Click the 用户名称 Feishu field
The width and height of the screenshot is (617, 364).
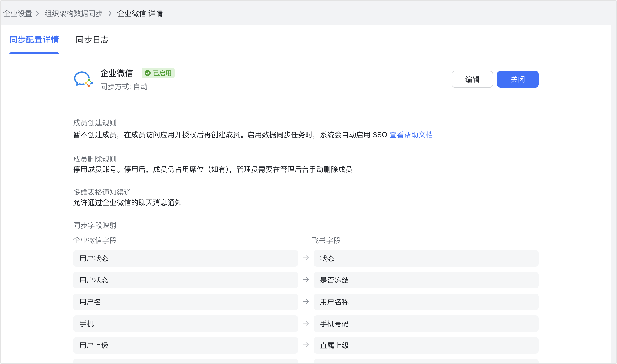click(x=426, y=302)
